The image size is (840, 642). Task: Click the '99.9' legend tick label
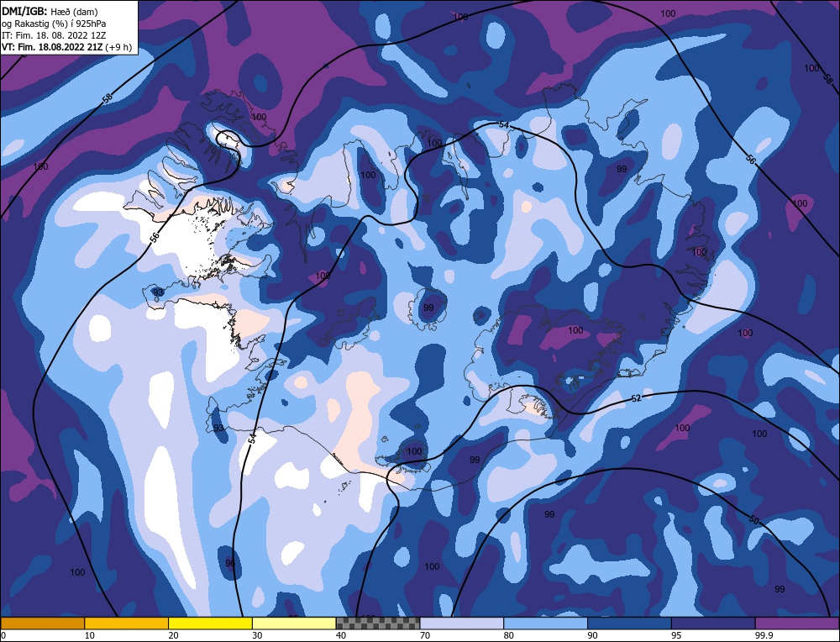pos(764,635)
